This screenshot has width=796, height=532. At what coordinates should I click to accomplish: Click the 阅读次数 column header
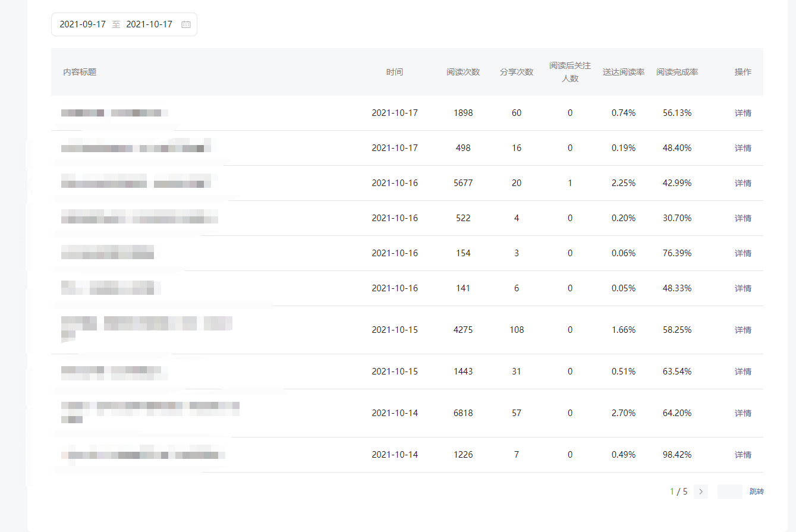(463, 72)
